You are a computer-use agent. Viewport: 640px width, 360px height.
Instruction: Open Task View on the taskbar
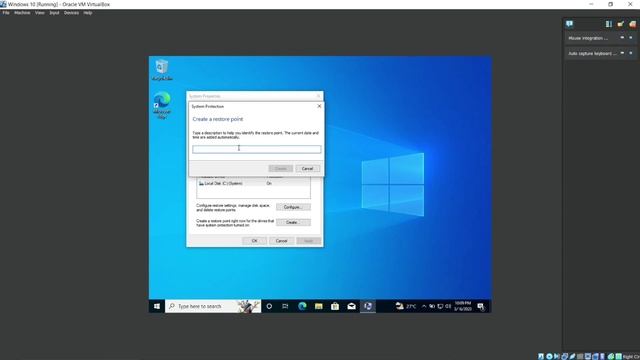(x=285, y=306)
